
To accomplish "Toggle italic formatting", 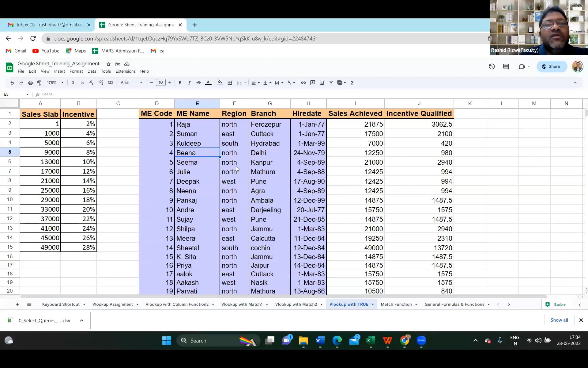I will pos(189,82).
